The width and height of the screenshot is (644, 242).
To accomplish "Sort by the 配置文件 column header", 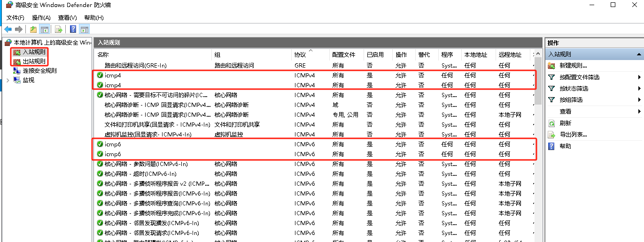I will tap(347, 55).
